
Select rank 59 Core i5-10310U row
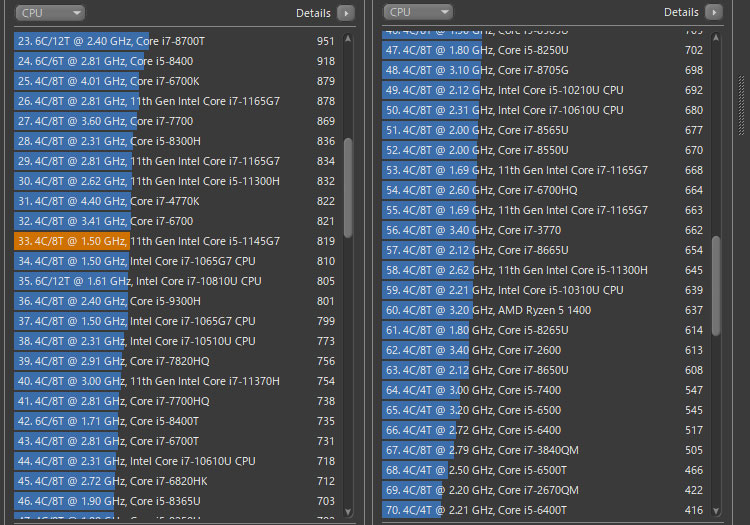click(x=543, y=290)
